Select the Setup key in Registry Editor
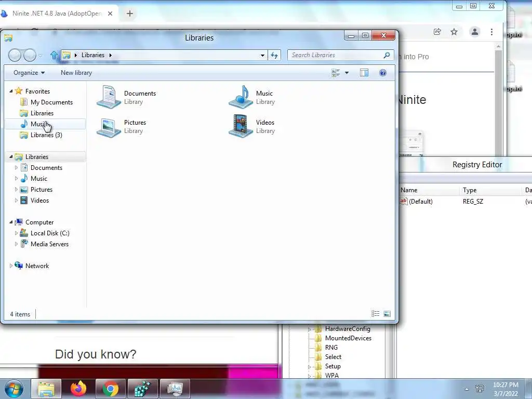 click(332, 366)
